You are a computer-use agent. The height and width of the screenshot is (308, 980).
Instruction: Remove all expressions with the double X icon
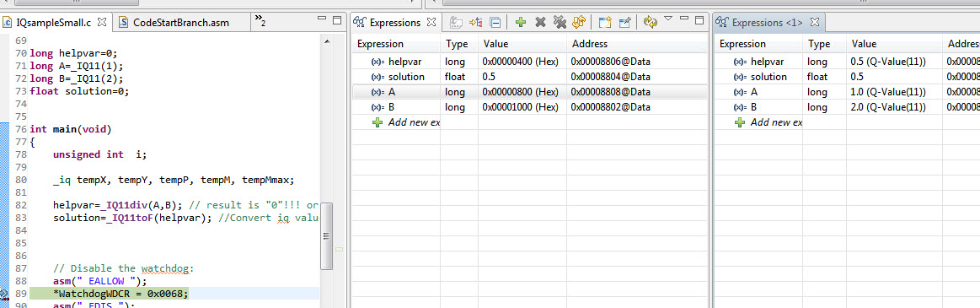coord(560,23)
